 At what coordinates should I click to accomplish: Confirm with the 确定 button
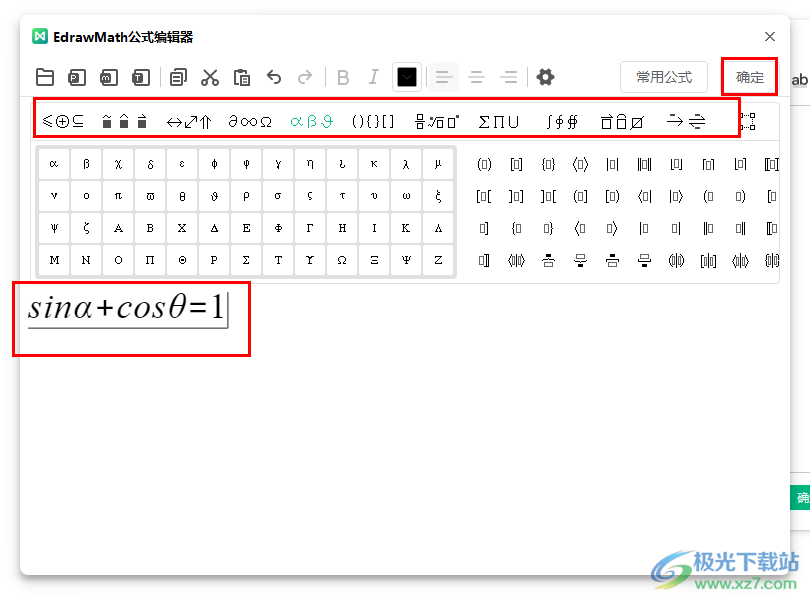[x=750, y=78]
